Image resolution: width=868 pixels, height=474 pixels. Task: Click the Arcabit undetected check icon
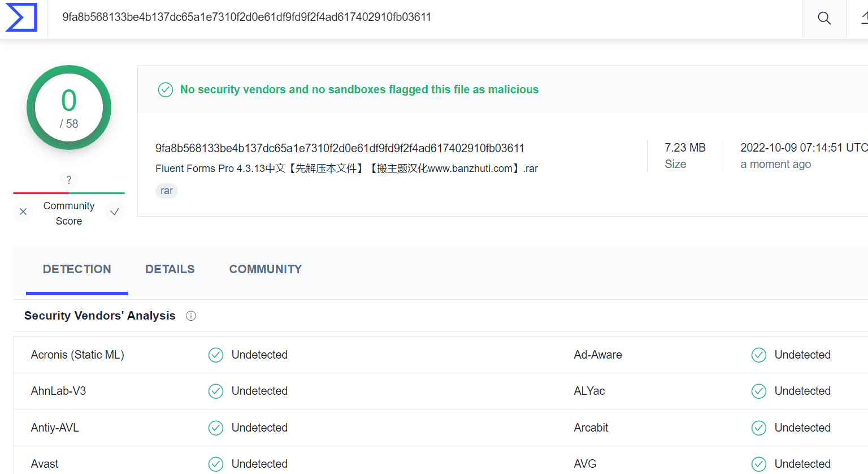coord(759,428)
